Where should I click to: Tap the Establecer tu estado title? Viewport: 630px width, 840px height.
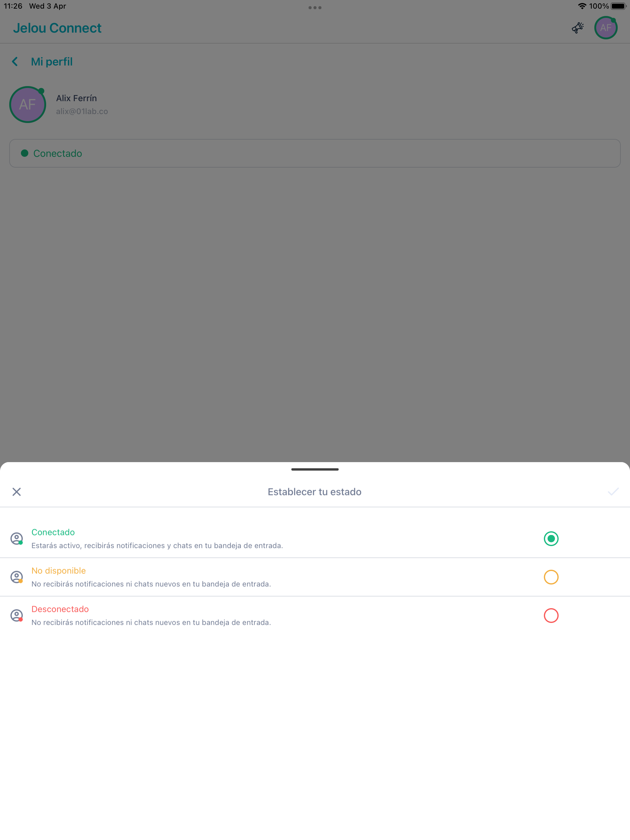coord(315,492)
